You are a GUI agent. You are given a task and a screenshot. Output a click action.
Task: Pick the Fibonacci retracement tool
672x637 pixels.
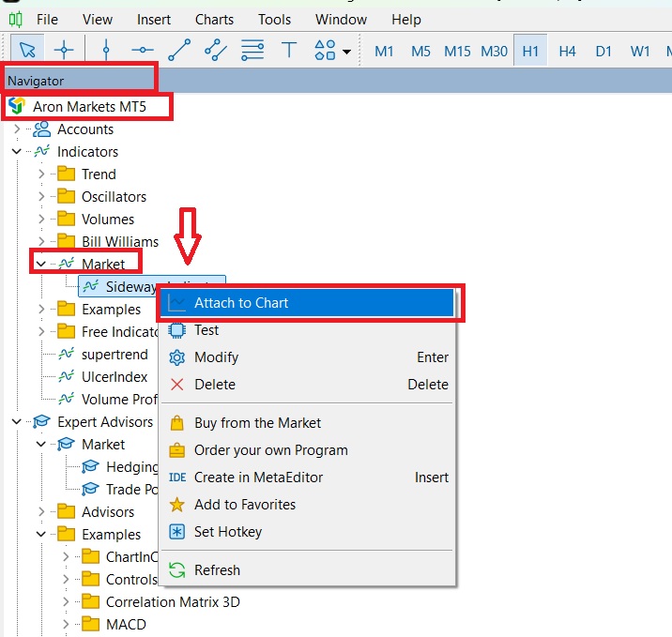[252, 51]
